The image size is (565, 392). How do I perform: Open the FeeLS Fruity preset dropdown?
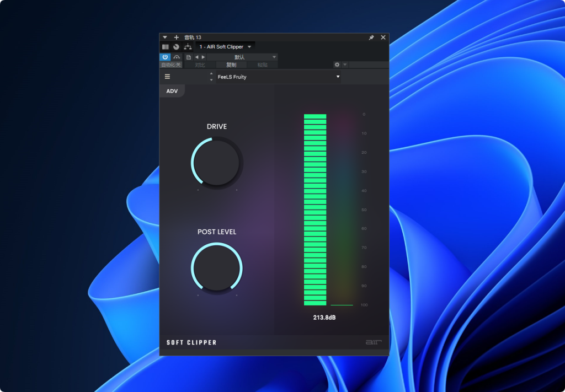point(279,77)
